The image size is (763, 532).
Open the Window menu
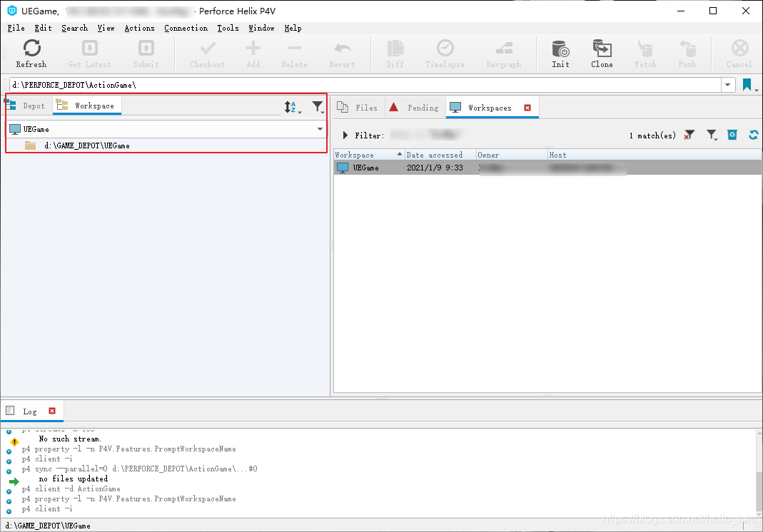point(261,29)
